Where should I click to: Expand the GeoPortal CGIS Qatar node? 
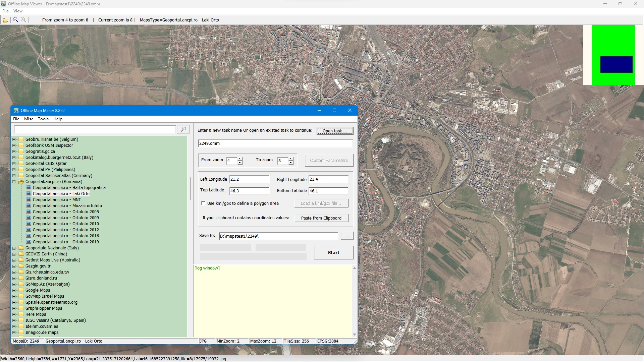[14, 164]
